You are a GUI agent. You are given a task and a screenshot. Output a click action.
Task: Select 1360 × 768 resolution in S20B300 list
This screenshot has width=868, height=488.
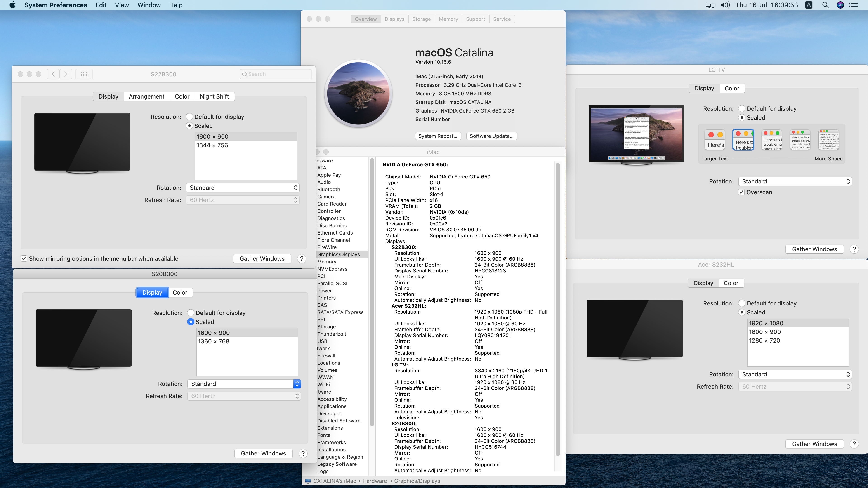247,341
